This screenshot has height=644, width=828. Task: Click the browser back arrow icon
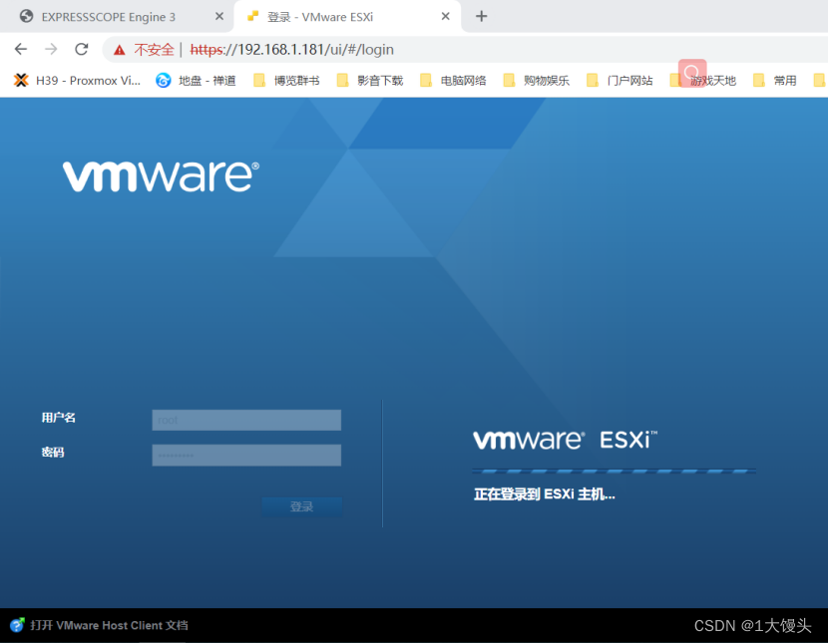coord(20,48)
